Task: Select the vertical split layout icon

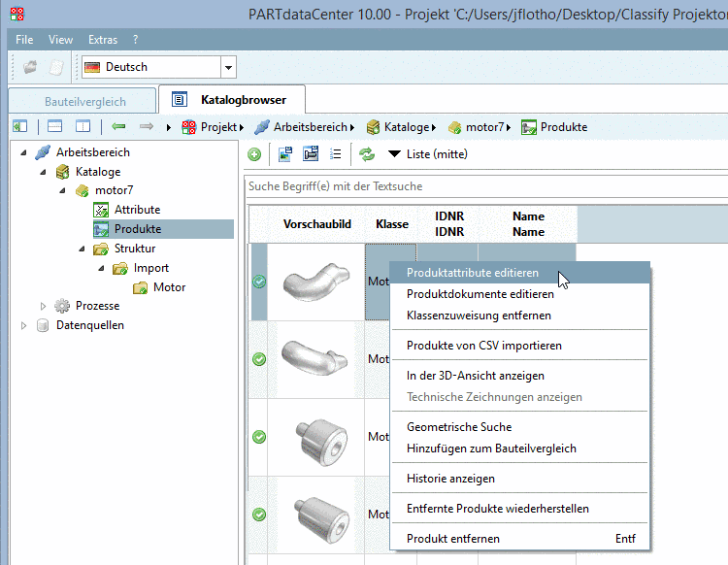Action: [83, 126]
